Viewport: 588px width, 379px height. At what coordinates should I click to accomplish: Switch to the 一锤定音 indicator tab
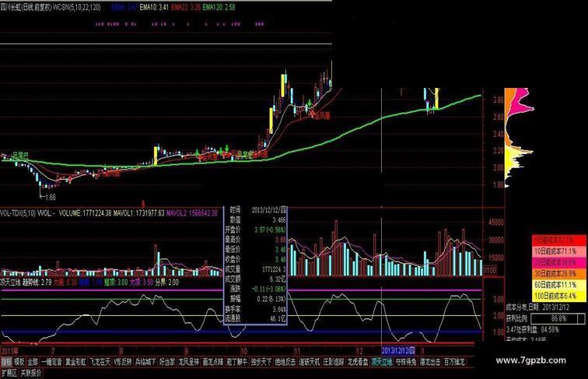tap(52, 362)
